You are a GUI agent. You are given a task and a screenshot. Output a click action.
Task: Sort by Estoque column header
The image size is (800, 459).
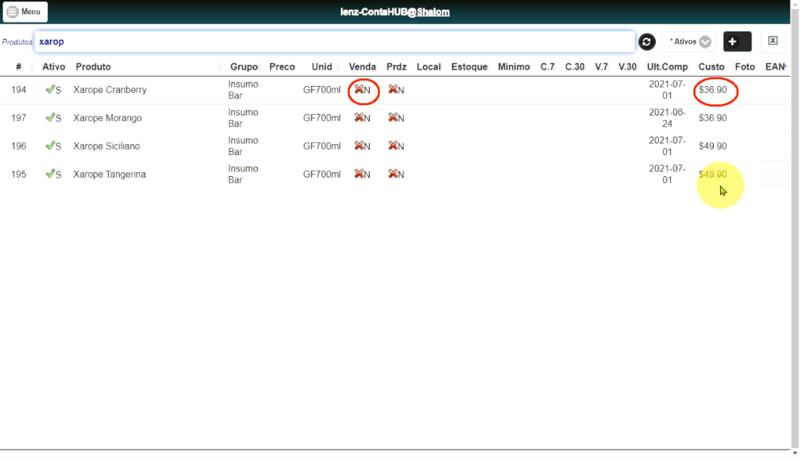click(x=469, y=67)
